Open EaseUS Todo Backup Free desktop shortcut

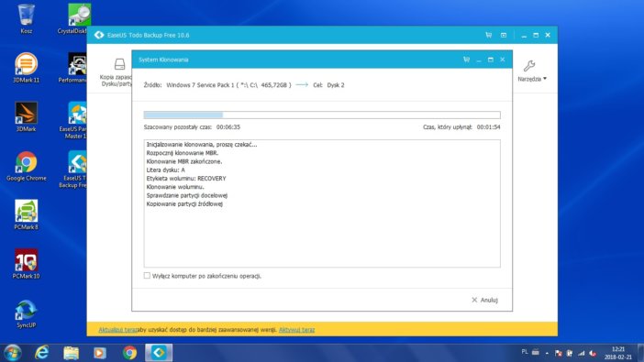pyautogui.click(x=74, y=170)
